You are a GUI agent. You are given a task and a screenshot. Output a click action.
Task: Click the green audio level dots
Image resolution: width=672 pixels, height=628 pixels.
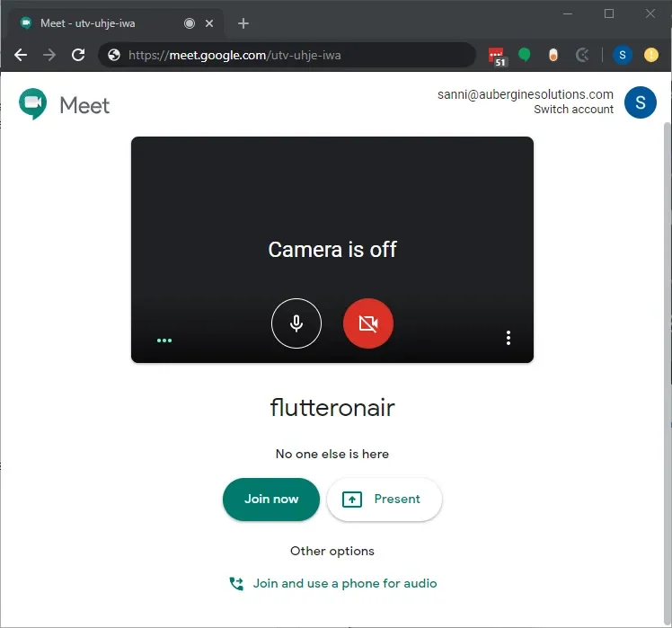coord(164,341)
